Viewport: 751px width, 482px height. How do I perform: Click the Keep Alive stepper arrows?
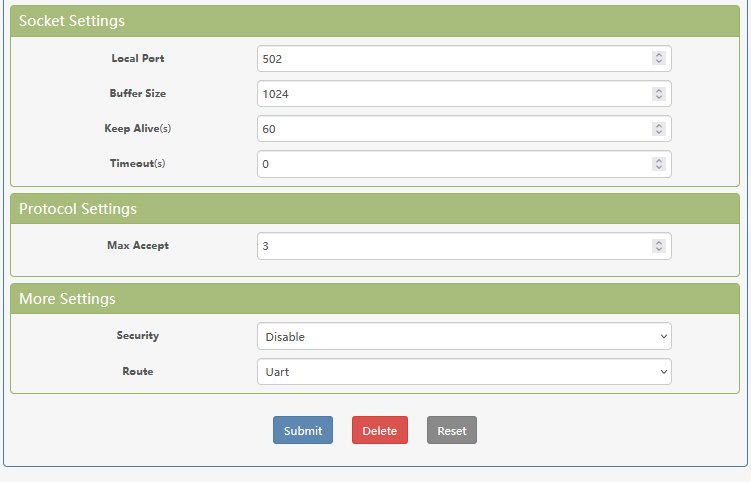[658, 129]
